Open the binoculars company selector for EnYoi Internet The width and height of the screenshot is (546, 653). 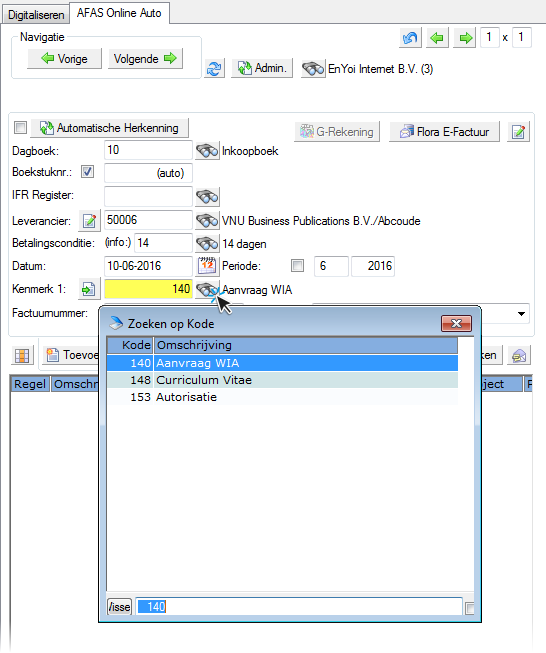[313, 69]
